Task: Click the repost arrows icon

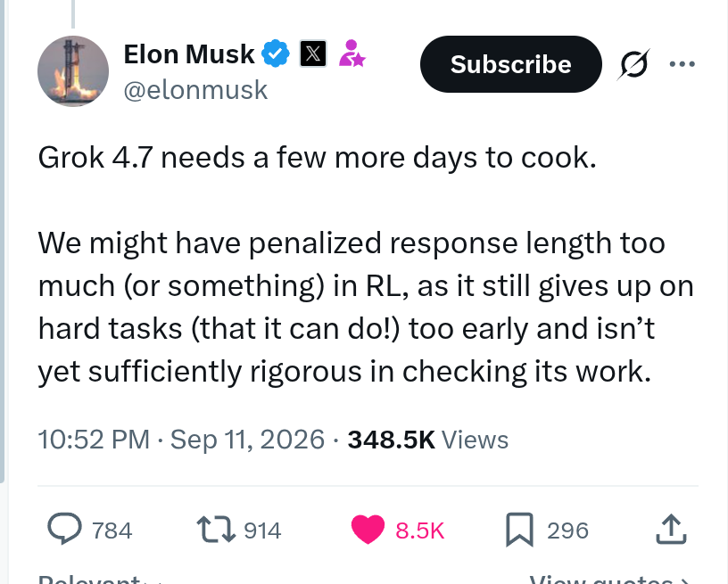Action: 216,530
